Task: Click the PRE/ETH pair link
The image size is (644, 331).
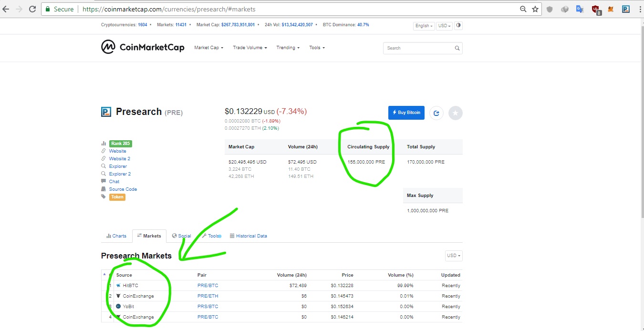Action: (208, 296)
